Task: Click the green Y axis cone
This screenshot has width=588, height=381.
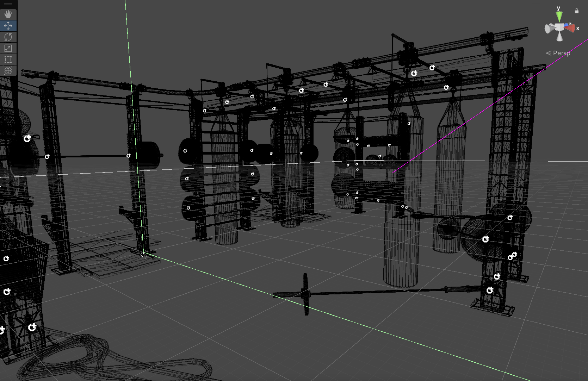Action: click(x=559, y=17)
